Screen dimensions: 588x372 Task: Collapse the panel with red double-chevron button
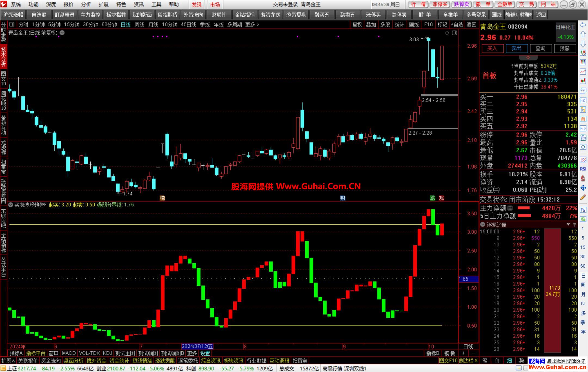[x=528, y=58]
